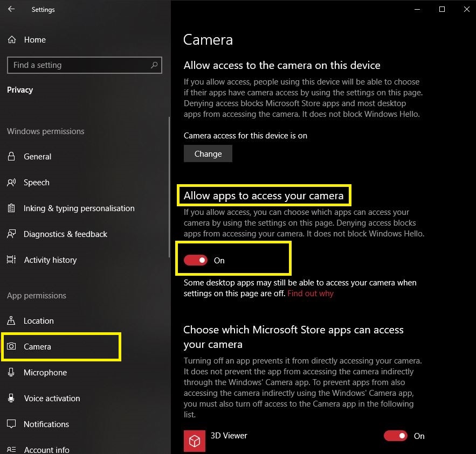Click the Location pin icon
Screen dimensions: 476x454
pos(11,320)
